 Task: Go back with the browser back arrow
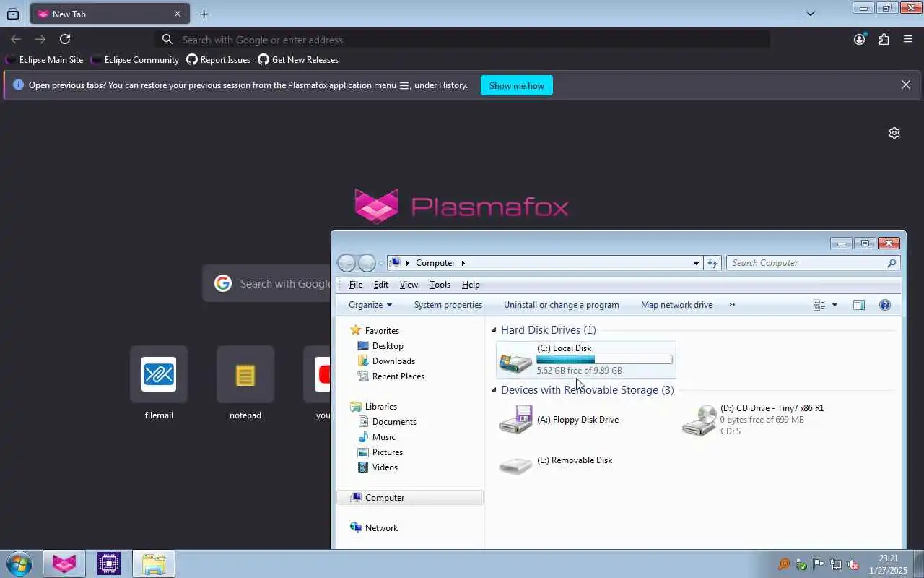click(16, 39)
